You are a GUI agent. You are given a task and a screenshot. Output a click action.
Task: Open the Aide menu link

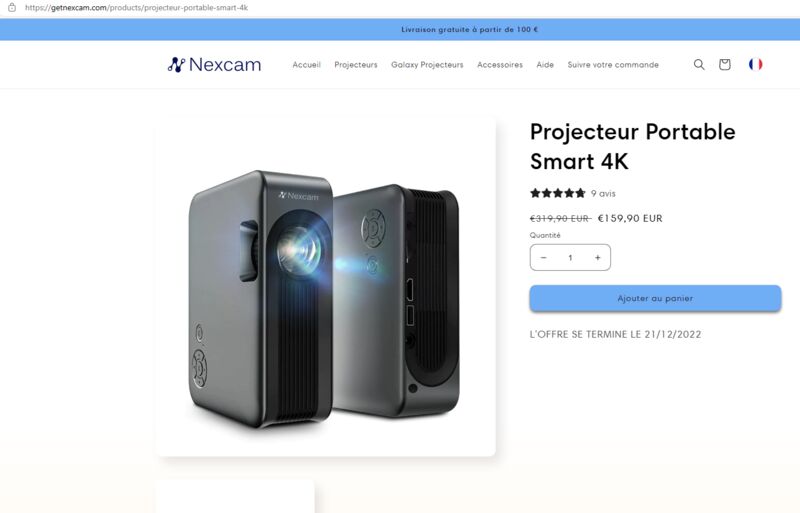click(x=545, y=65)
